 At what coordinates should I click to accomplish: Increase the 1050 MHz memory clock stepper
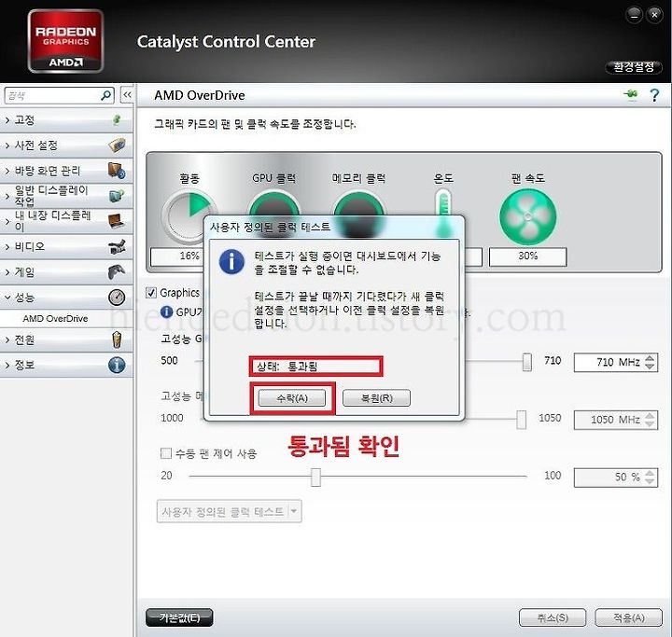click(650, 416)
